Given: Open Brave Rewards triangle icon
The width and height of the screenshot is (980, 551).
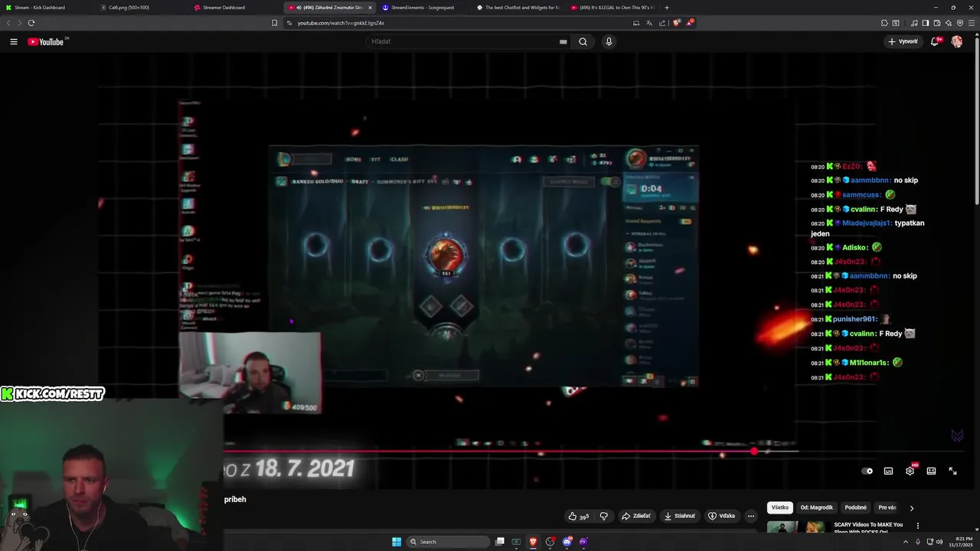Looking at the screenshot, I should (690, 23).
